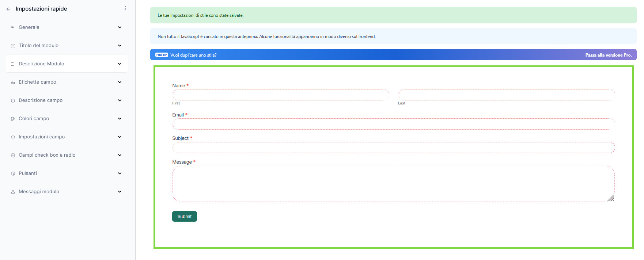Click the Generale sliders icon
This screenshot has height=260, width=644.
(13, 27)
